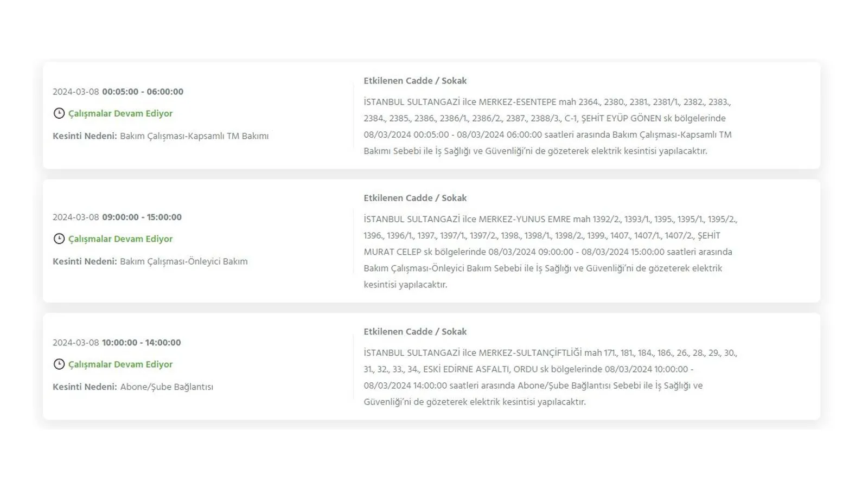Image resolution: width=868 pixels, height=488 pixels.
Task: Click the 'Abone/Şube Bağlantısı' outage reason
Action: point(167,387)
